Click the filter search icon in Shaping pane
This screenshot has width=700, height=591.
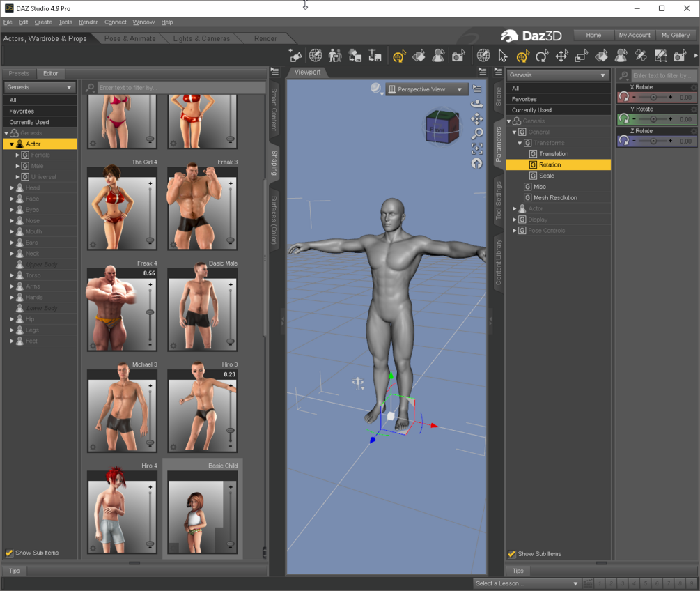(90, 88)
